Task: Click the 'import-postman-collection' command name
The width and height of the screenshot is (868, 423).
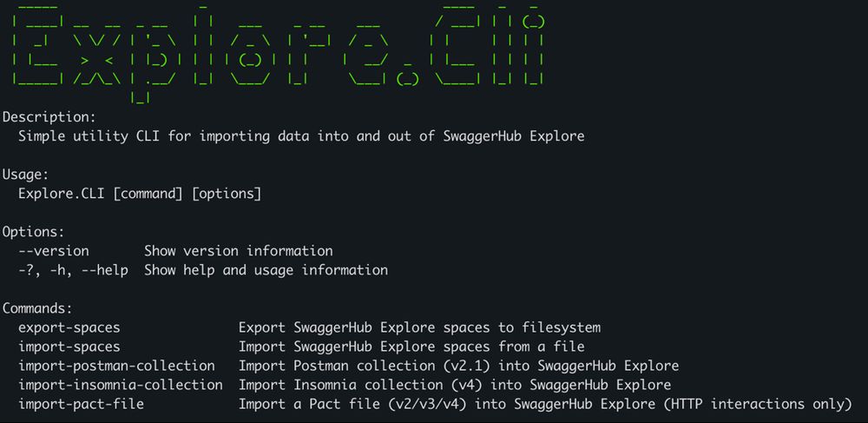Action: click(x=116, y=366)
